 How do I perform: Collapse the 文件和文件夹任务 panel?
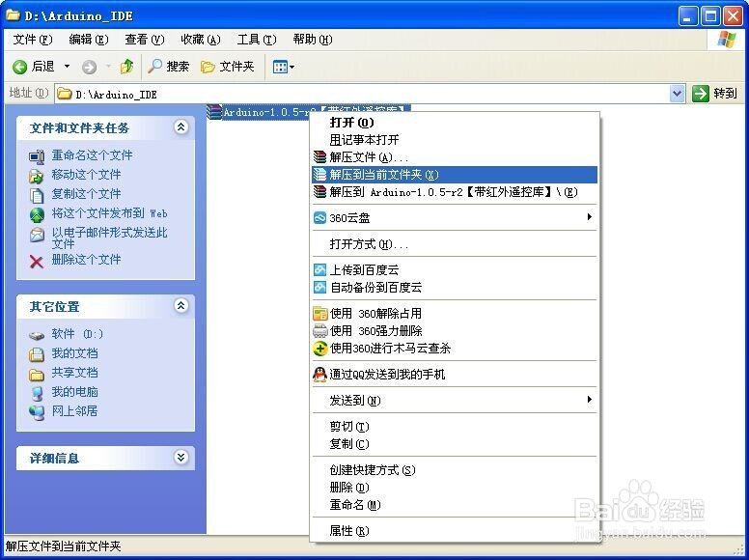181,127
